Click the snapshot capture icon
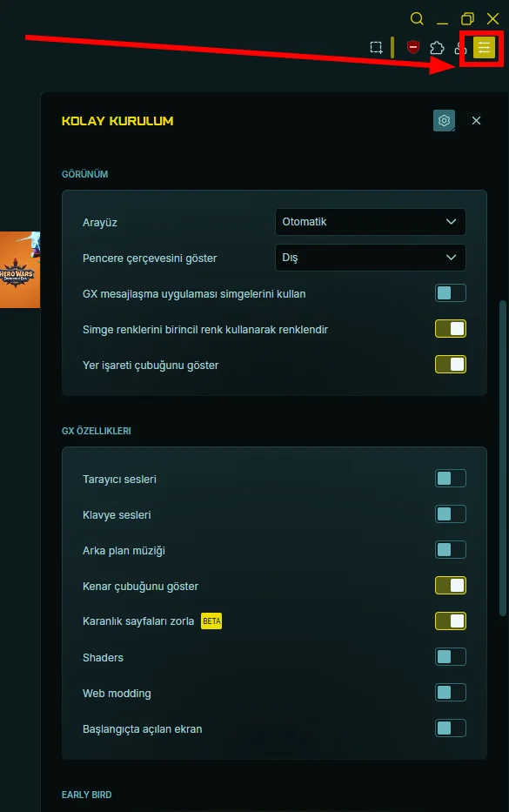 [377, 48]
